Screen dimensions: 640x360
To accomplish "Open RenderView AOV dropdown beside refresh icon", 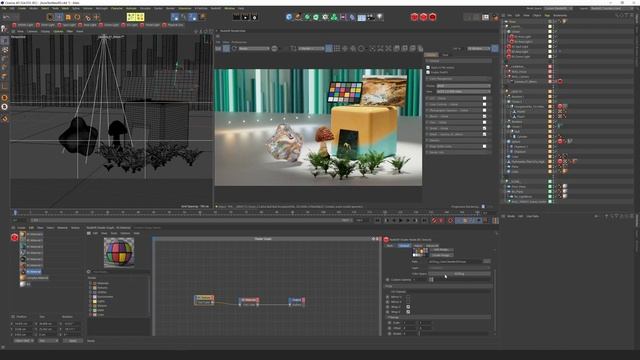I will 254,49.
